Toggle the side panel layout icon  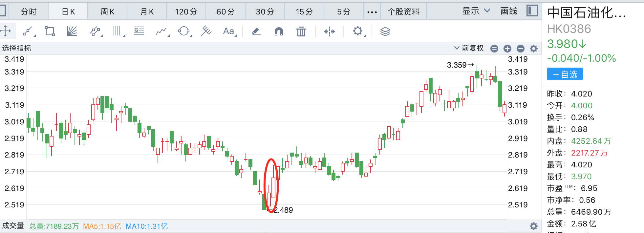tap(532, 11)
